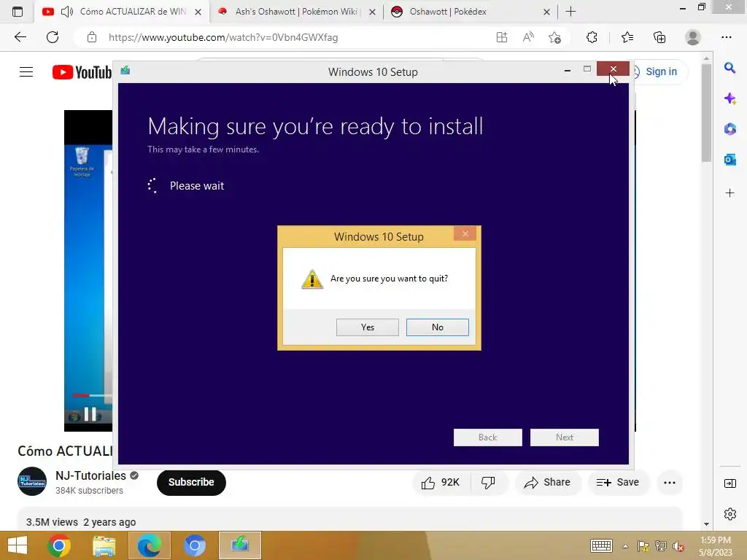Open File Explorer from the taskbar
747x560 pixels.
point(104,545)
